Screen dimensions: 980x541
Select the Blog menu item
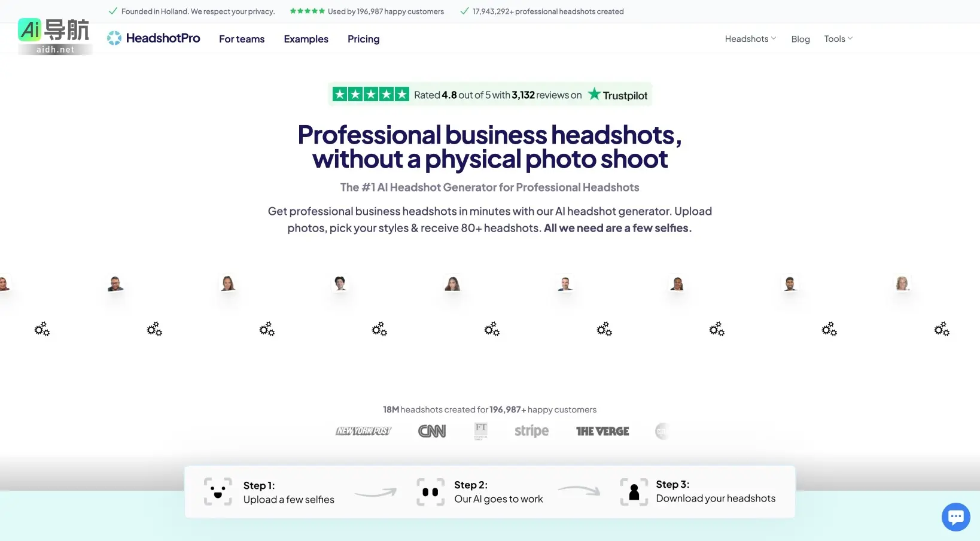[801, 38]
